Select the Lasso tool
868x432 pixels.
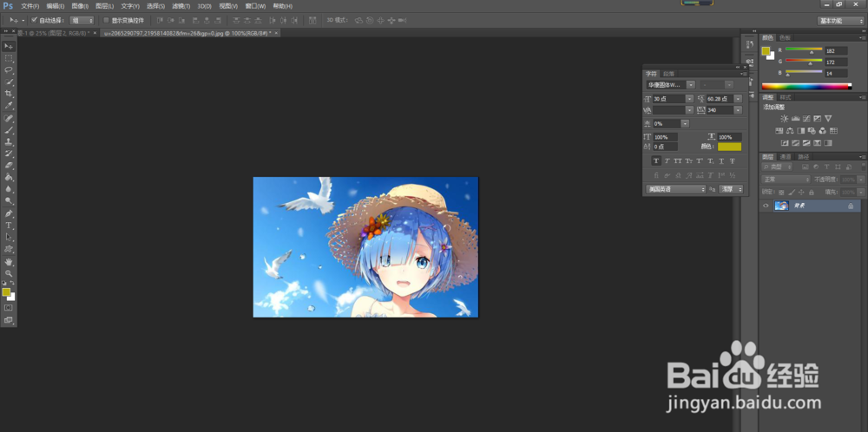(9, 70)
